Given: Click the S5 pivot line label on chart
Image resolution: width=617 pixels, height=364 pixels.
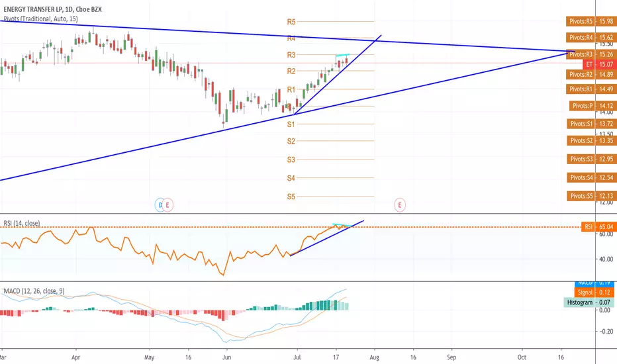Looking at the screenshot, I should [x=291, y=197].
